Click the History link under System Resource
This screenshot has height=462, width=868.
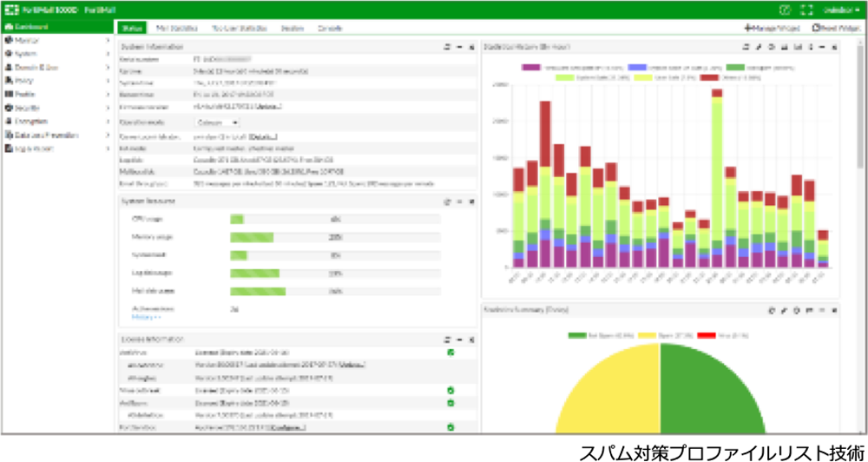click(144, 318)
